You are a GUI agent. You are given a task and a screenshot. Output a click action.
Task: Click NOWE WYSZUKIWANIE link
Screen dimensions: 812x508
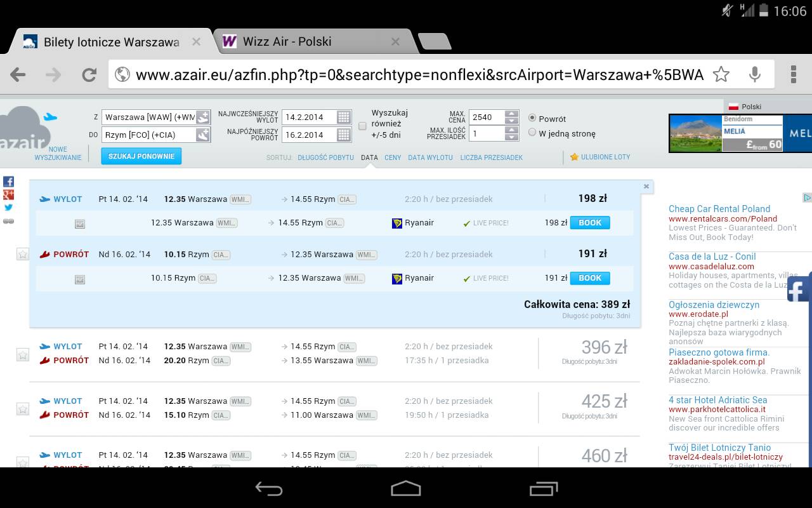tap(58, 154)
